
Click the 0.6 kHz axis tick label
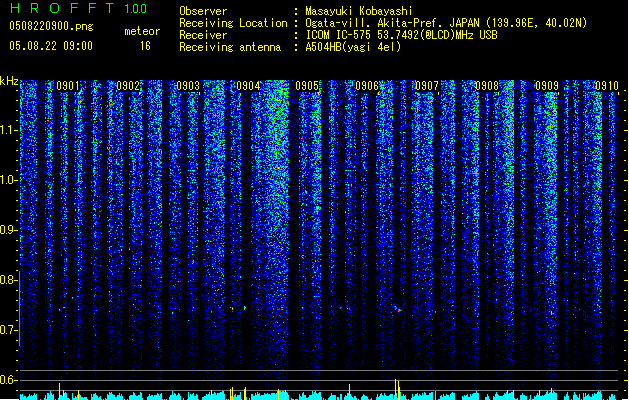pyautogui.click(x=9, y=380)
